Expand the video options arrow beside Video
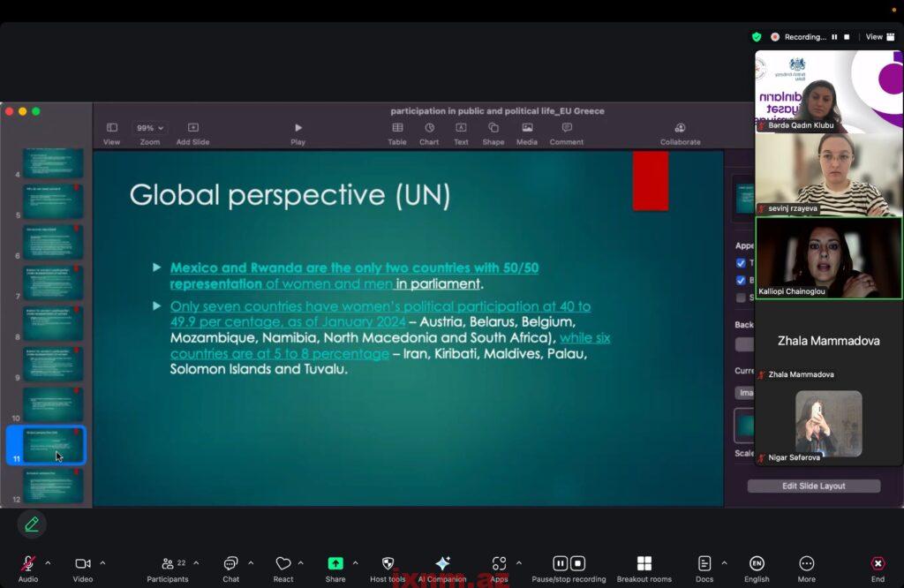904x588 pixels. [102, 563]
